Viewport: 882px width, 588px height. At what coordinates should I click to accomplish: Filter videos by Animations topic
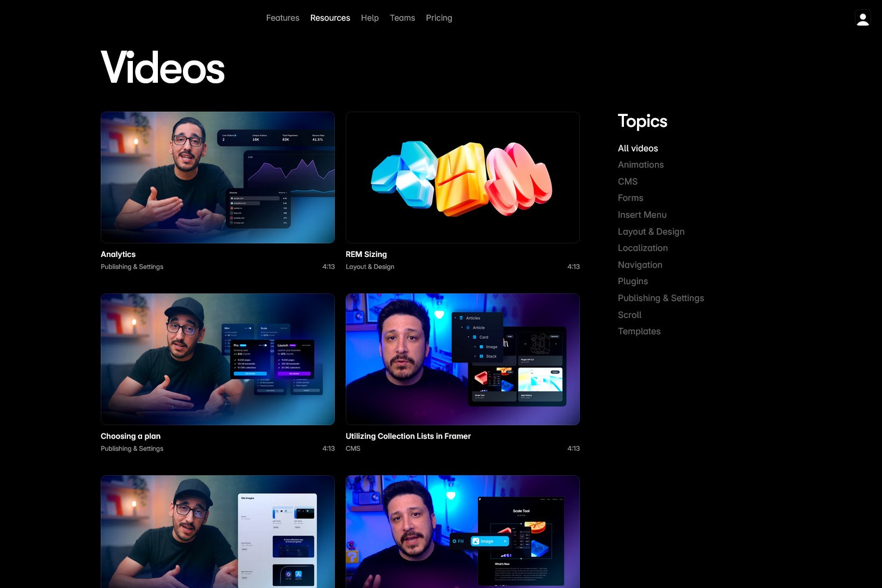point(641,164)
